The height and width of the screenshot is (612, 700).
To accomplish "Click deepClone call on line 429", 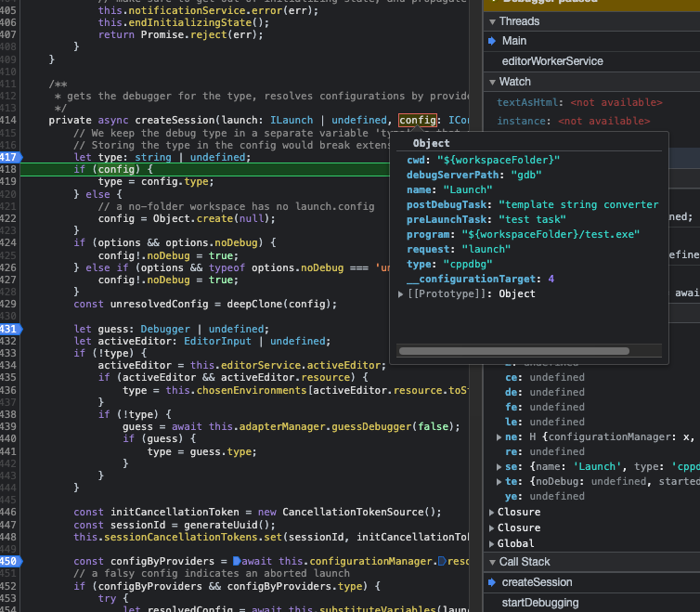I will coord(254,305).
